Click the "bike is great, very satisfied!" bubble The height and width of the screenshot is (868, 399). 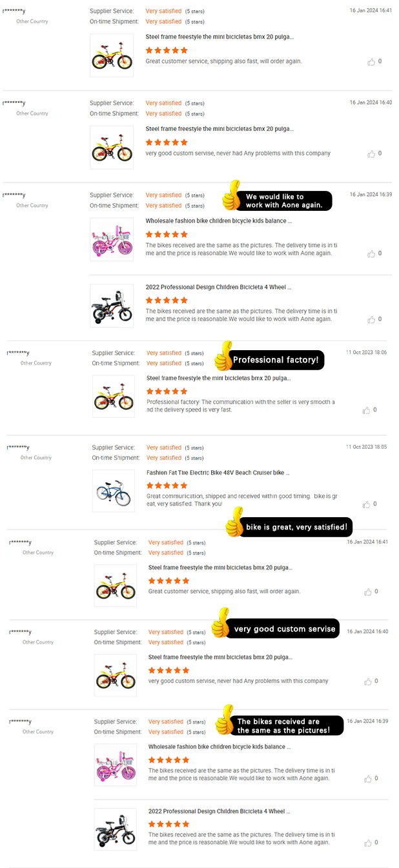(296, 527)
